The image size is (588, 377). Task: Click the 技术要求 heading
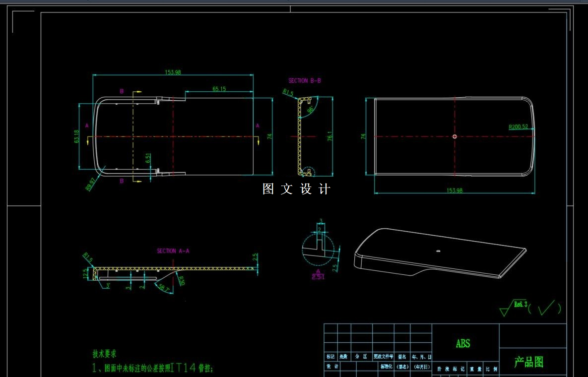tap(104, 353)
